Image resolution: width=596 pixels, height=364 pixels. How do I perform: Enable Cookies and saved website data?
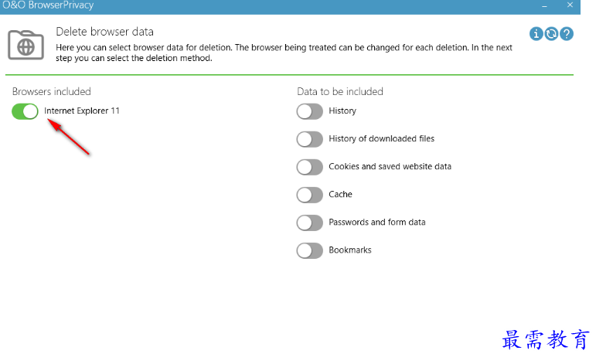point(310,167)
